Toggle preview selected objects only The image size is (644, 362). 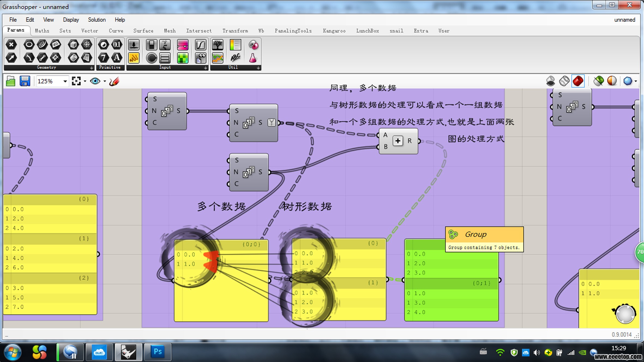(x=598, y=81)
